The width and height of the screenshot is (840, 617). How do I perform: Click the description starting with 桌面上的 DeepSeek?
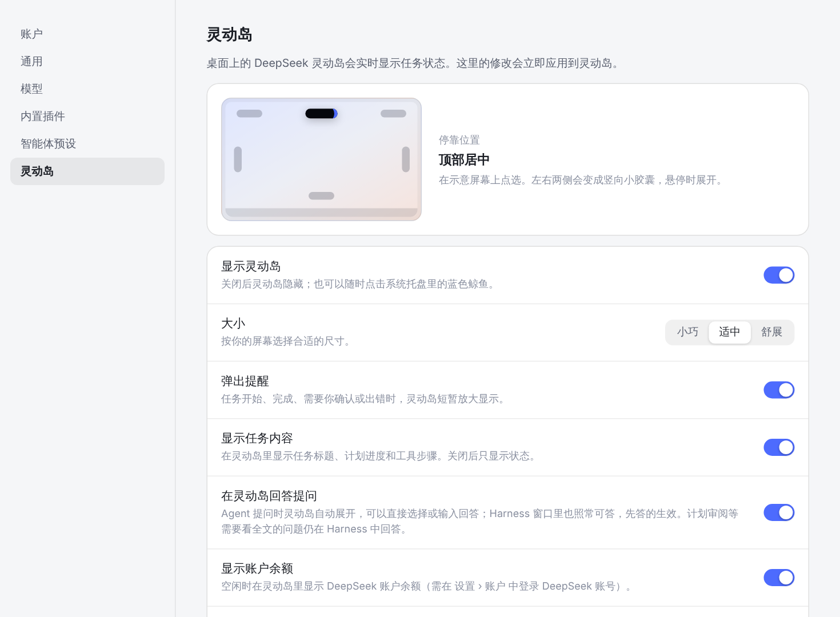tap(414, 63)
